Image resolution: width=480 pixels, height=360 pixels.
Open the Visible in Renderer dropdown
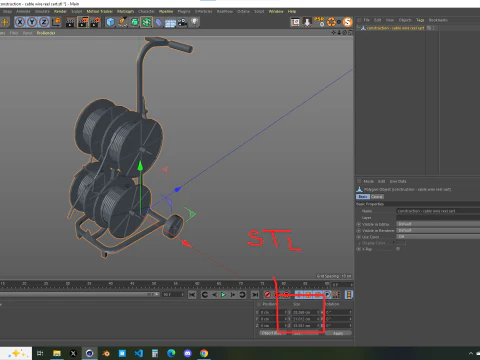(x=438, y=230)
